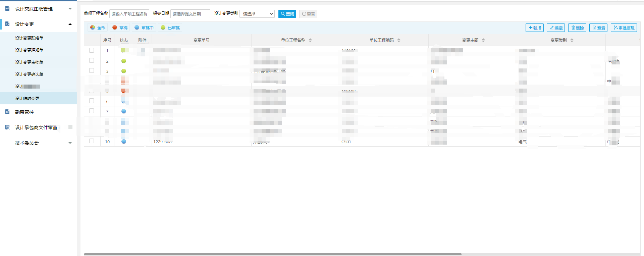Click the red dot icon on 草稿
Viewport: 644px width, 256px height.
pyautogui.click(x=115, y=28)
